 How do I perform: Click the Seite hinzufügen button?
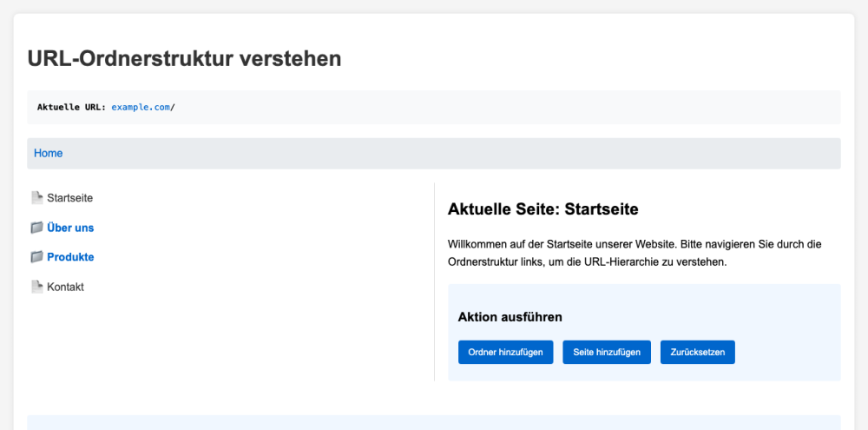pyautogui.click(x=607, y=353)
